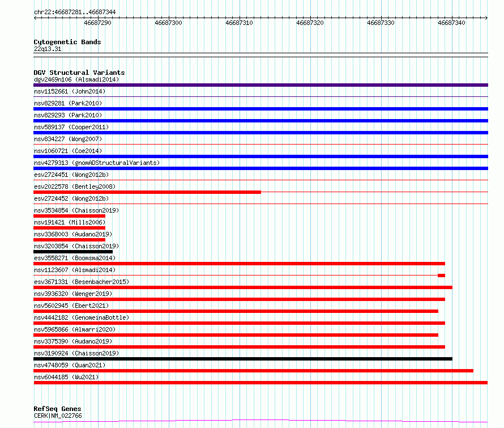This screenshot has width=504, height=428.
Task: Click the red bar under nsv4748059
Action: point(253,371)
